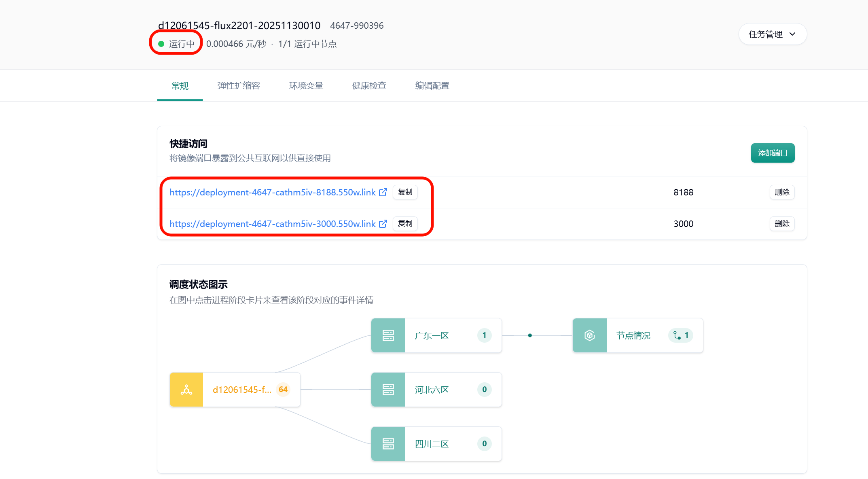Switch to the 弹性扩缩容 tab
The height and width of the screenshot is (479, 868).
(x=239, y=86)
